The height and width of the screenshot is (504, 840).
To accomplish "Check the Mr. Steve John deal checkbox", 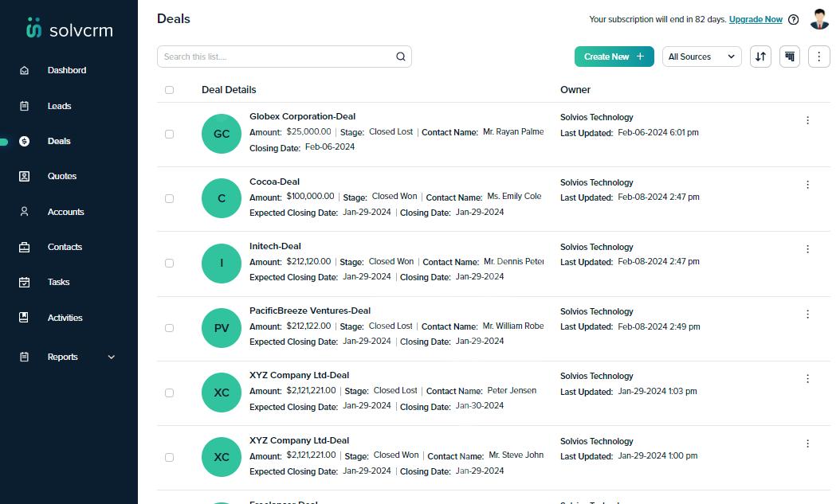I will point(169,458).
